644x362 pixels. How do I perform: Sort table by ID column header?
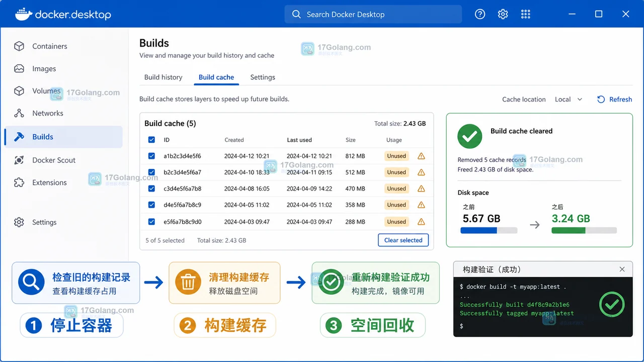167,140
